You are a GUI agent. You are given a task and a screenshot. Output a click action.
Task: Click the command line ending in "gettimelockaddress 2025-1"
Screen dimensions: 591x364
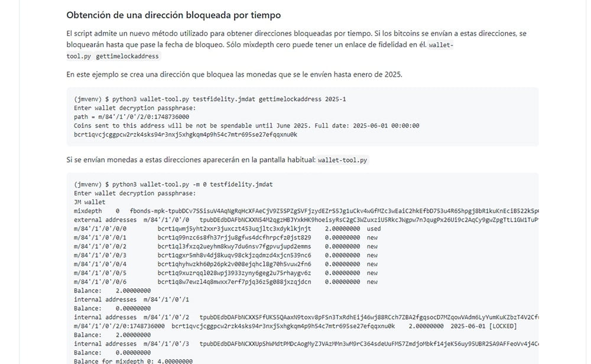tap(210, 99)
